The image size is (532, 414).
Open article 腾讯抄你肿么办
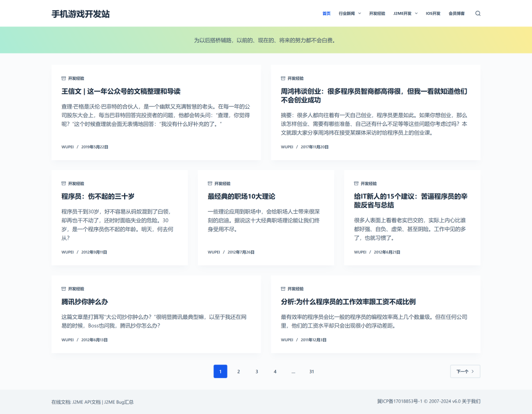[x=85, y=302]
